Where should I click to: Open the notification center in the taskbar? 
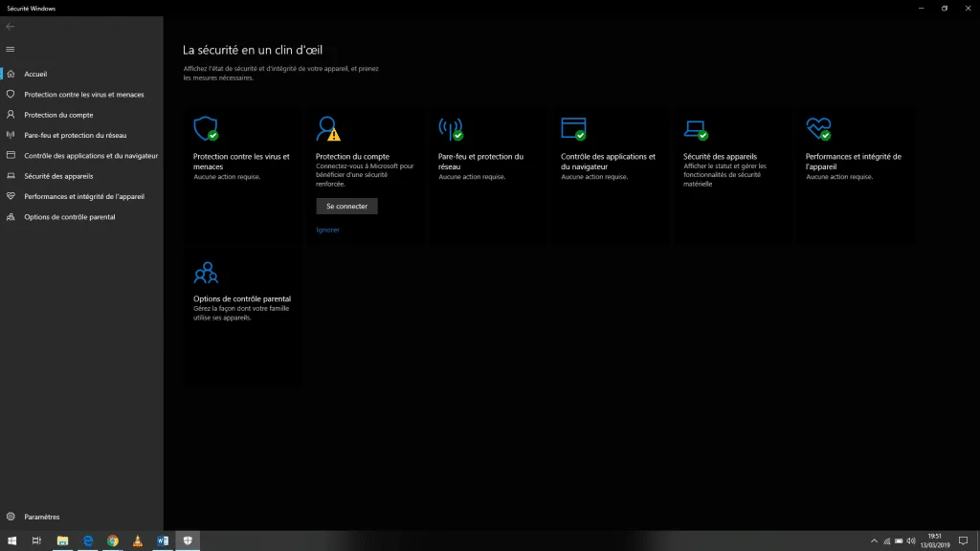tap(964, 541)
